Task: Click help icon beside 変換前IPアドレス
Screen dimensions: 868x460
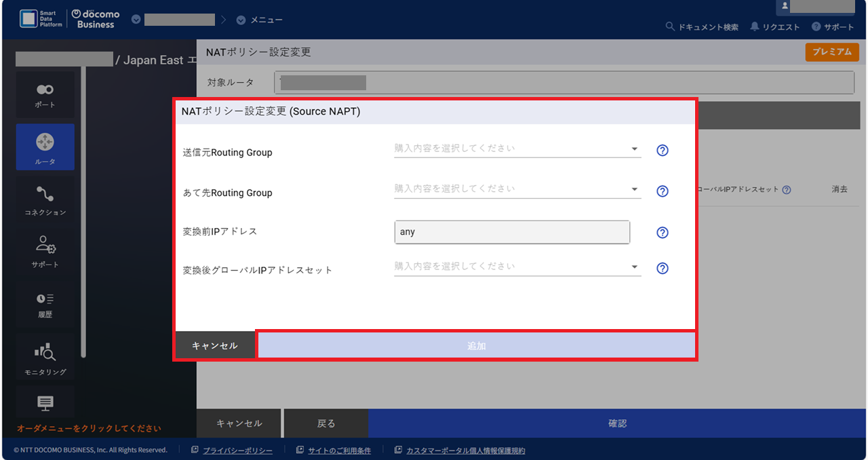Action: click(663, 233)
